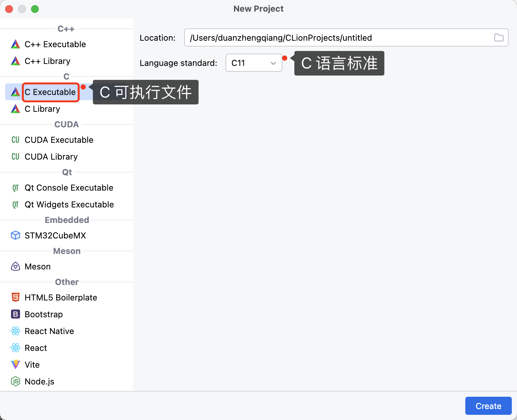Select the C++ Executable project icon

click(x=15, y=44)
